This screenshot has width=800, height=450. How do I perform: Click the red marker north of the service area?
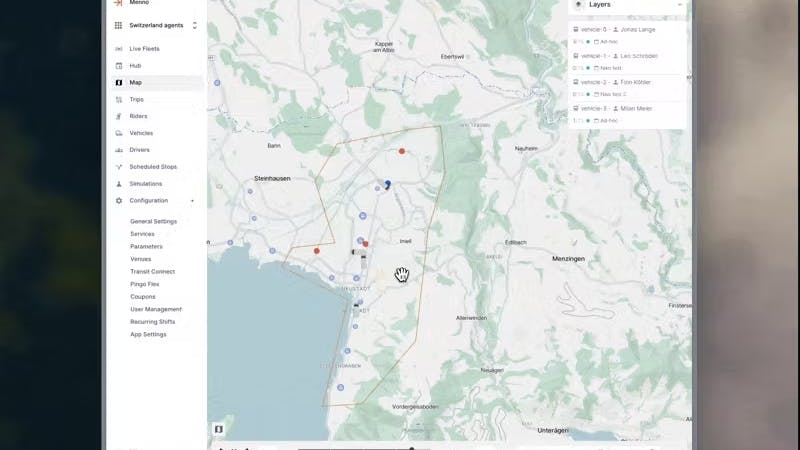(x=402, y=152)
